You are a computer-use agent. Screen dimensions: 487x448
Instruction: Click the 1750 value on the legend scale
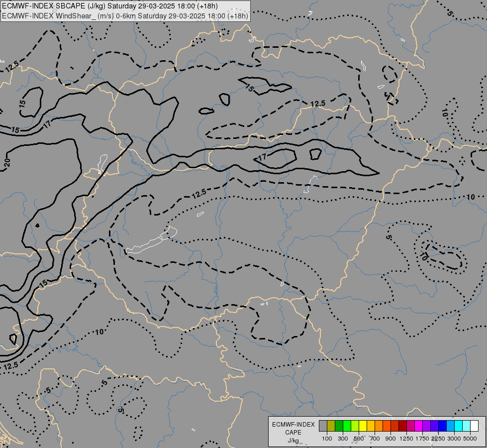pyautogui.click(x=422, y=439)
